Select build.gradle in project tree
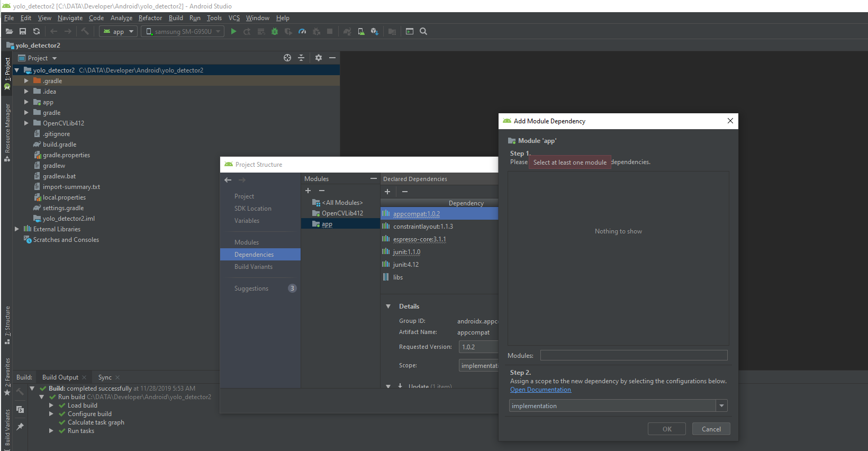868x451 pixels. tap(59, 145)
